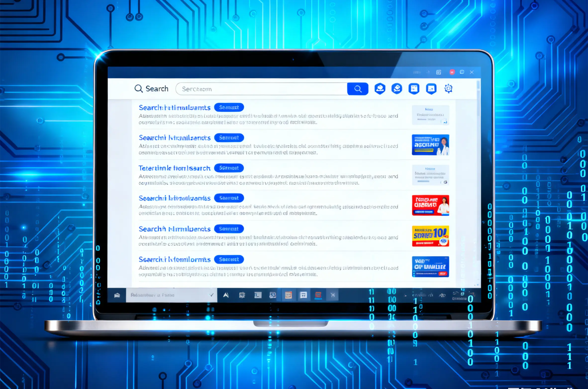Click the red round icon in title bar

[452, 72]
